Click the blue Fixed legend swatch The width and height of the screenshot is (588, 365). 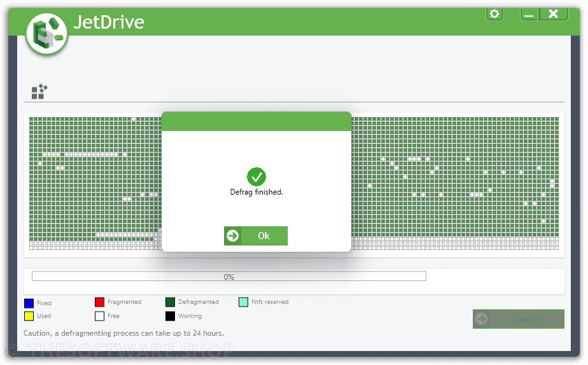[29, 303]
